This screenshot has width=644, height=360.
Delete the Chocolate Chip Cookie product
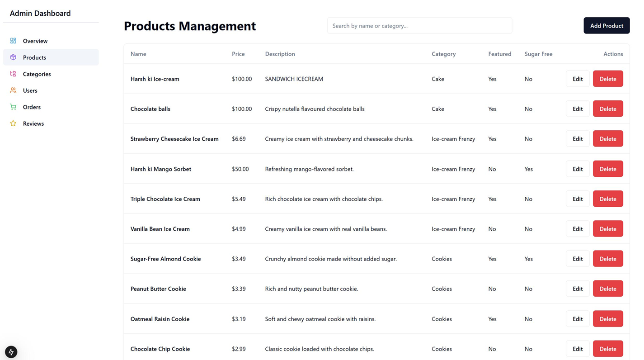[608, 349]
